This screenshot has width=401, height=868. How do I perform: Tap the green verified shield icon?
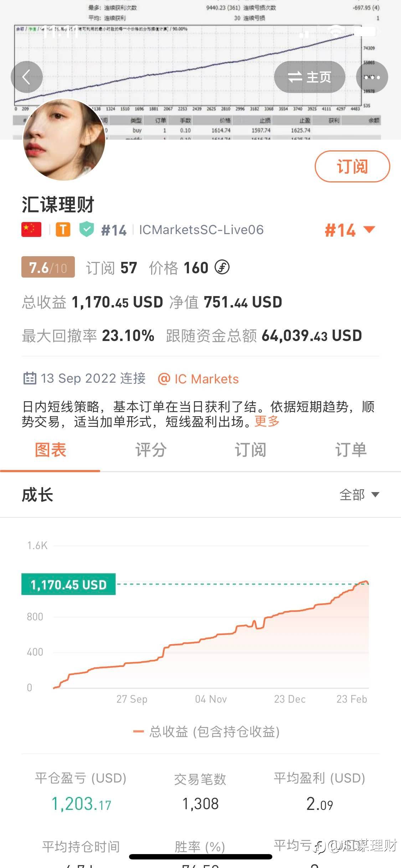(x=87, y=230)
